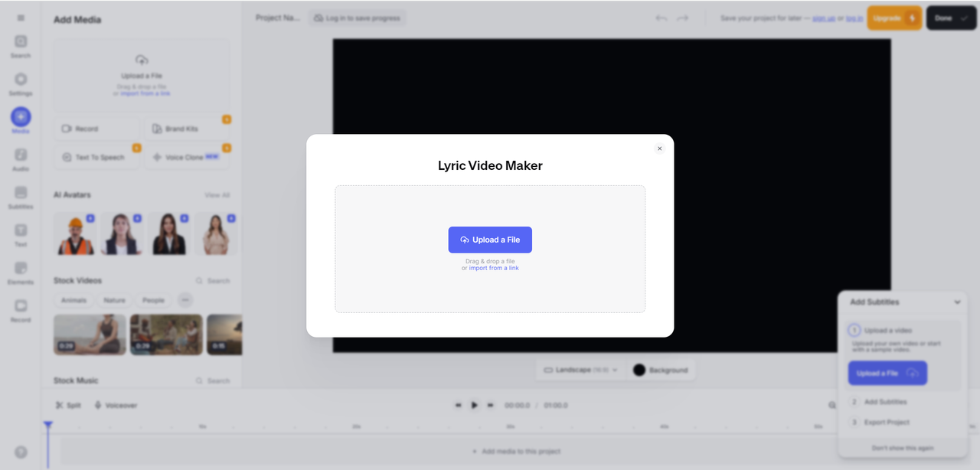Skip forward in the timeline

491,405
